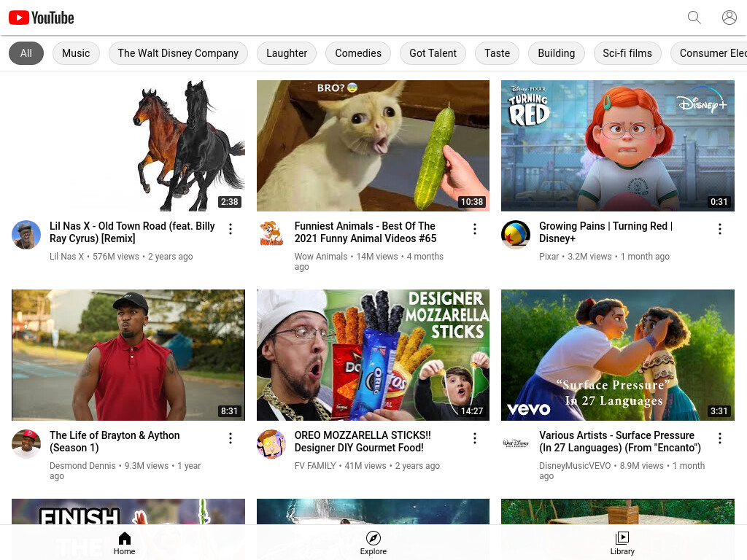The height and width of the screenshot is (560, 747).
Task: Open options menu for Surface Pressure video
Action: coord(720,438)
